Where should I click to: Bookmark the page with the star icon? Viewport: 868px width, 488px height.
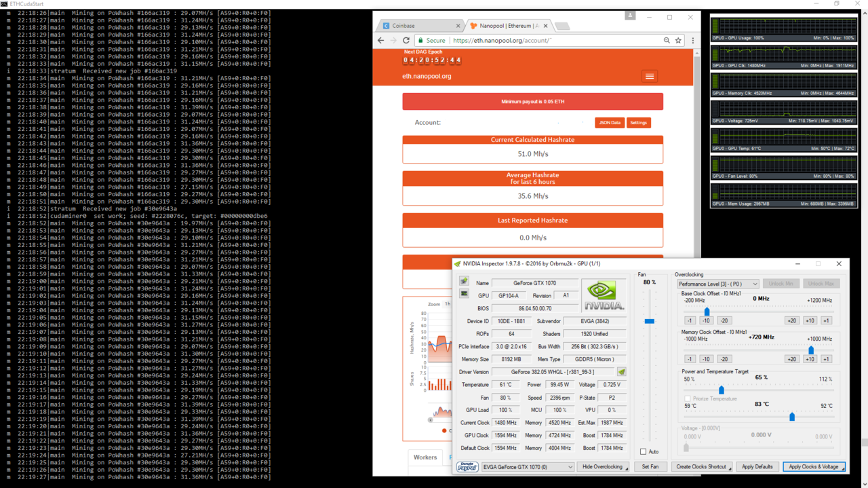tap(678, 41)
